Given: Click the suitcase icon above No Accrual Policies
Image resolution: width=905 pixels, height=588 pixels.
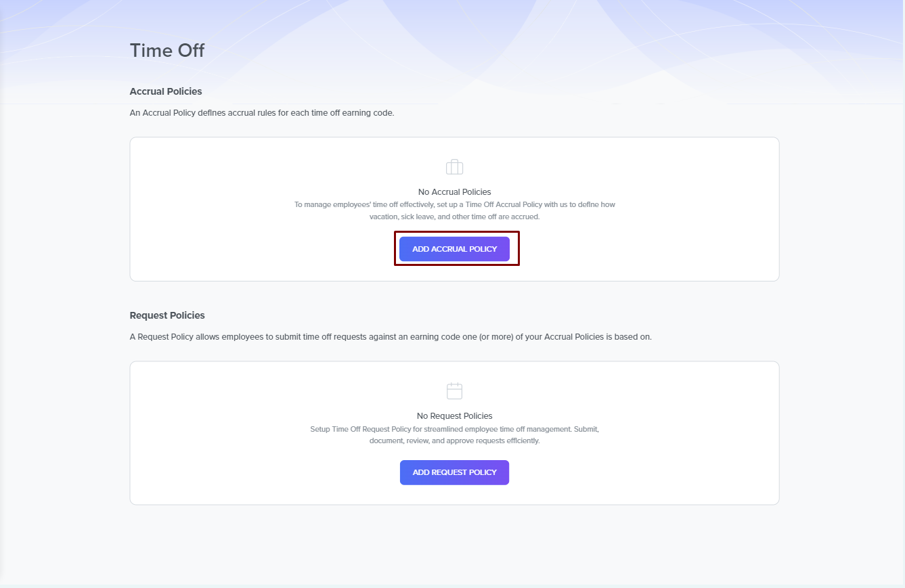Looking at the screenshot, I should tap(454, 166).
